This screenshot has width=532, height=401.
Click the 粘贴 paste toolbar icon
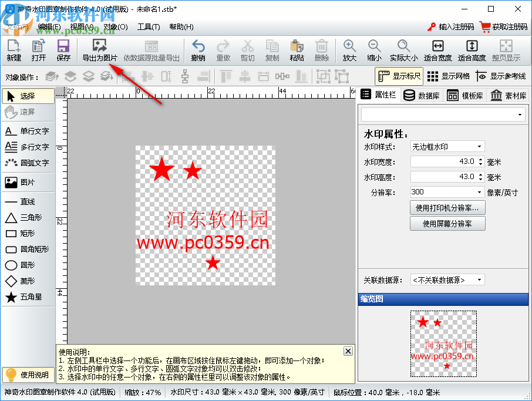(297, 50)
